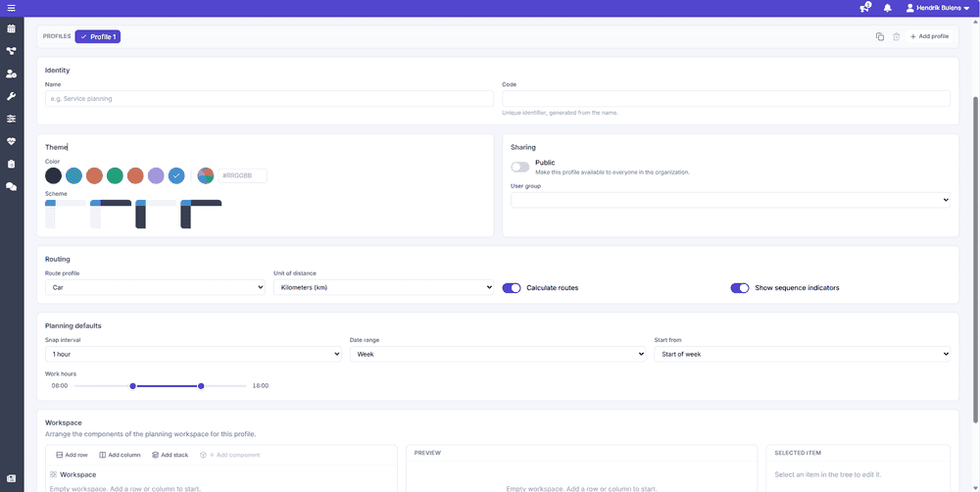Image resolution: width=980 pixels, height=492 pixels.
Task: Click the Add row button
Action: pyautogui.click(x=72, y=455)
